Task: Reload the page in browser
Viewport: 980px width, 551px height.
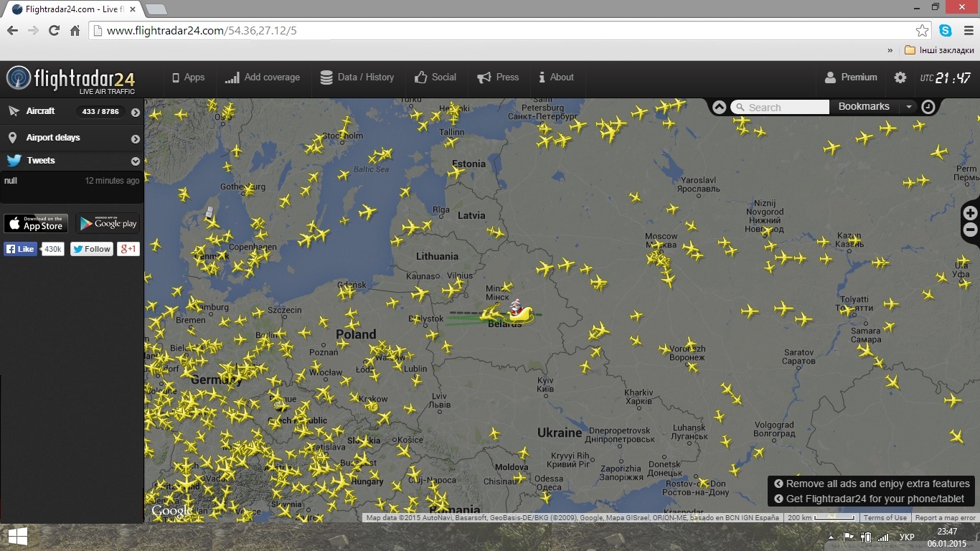Action: click(54, 30)
